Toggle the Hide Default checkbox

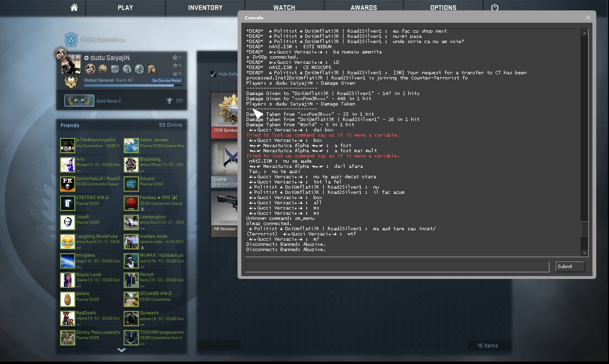pyautogui.click(x=213, y=74)
